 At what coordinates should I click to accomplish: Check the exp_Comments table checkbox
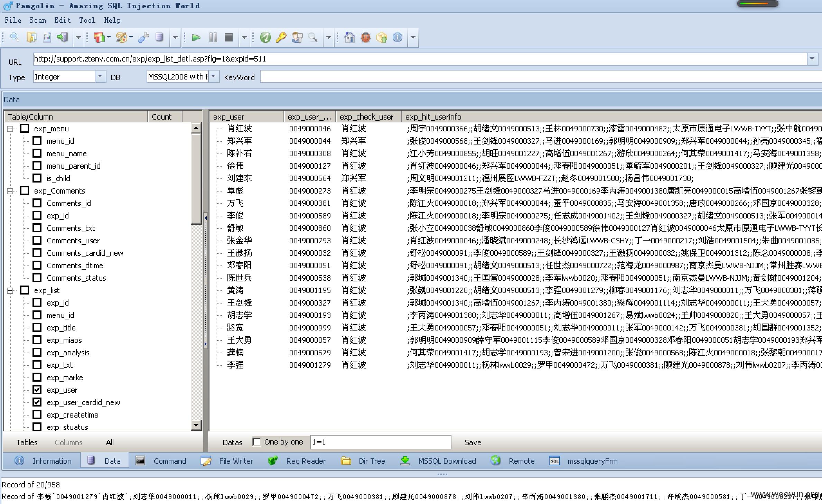pos(25,190)
